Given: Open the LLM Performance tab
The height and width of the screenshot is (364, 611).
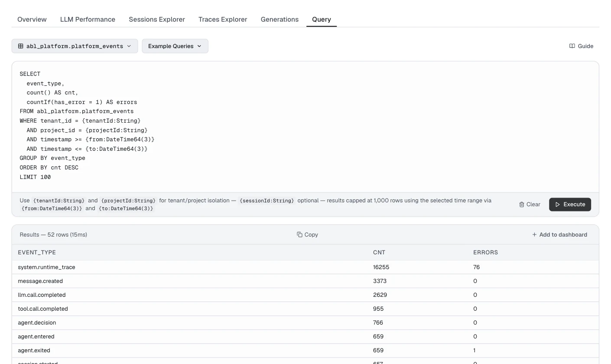Looking at the screenshot, I should coord(88,19).
